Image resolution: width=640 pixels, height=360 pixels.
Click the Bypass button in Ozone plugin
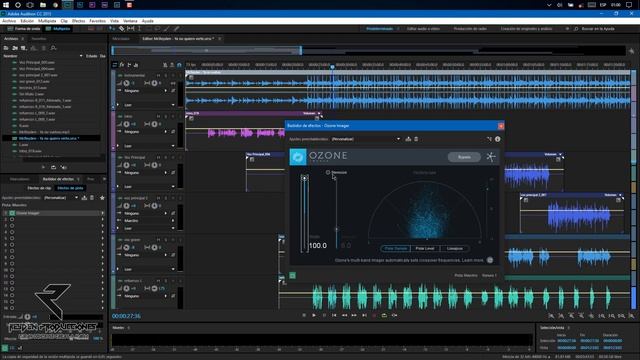click(464, 157)
